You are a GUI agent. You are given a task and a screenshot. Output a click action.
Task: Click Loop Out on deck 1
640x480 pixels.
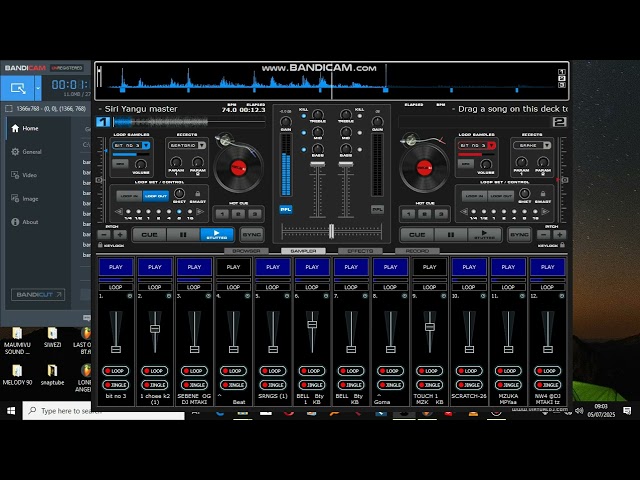point(156,196)
